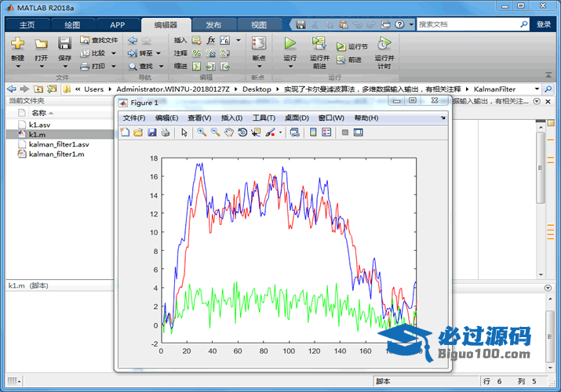Open Figure 1 Insert (插入) menu

tap(231, 118)
